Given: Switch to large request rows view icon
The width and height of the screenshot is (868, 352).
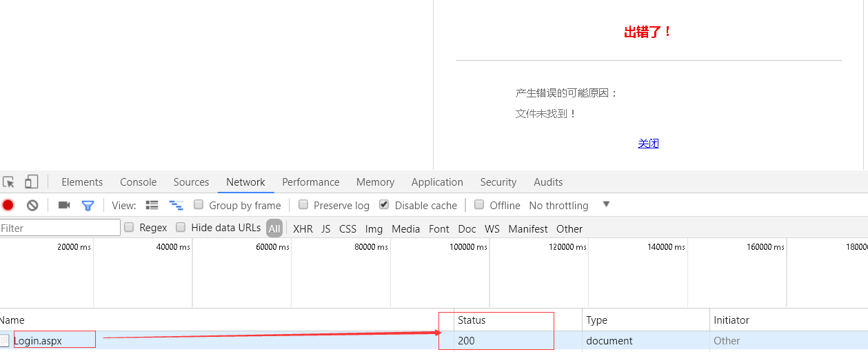Looking at the screenshot, I should 152,205.
